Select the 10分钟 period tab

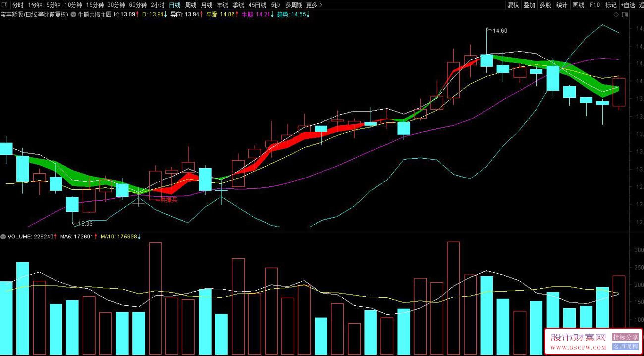(x=73, y=5)
